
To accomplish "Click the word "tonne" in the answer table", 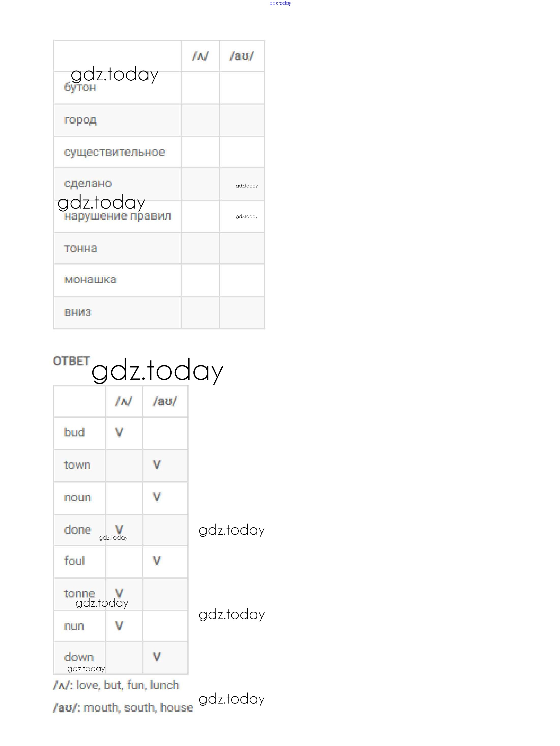I will tap(80, 593).
